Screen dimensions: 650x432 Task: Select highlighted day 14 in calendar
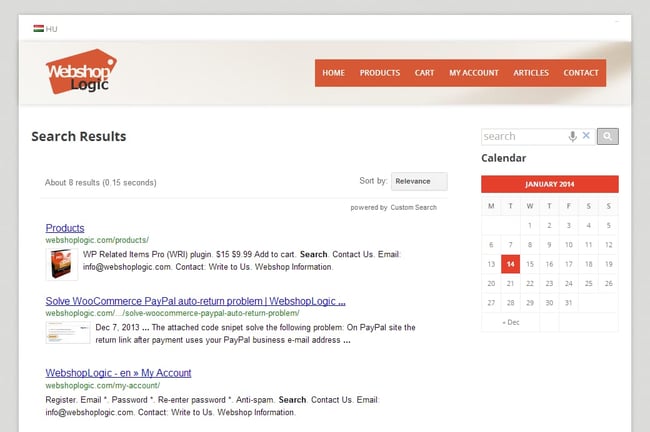pyautogui.click(x=510, y=264)
